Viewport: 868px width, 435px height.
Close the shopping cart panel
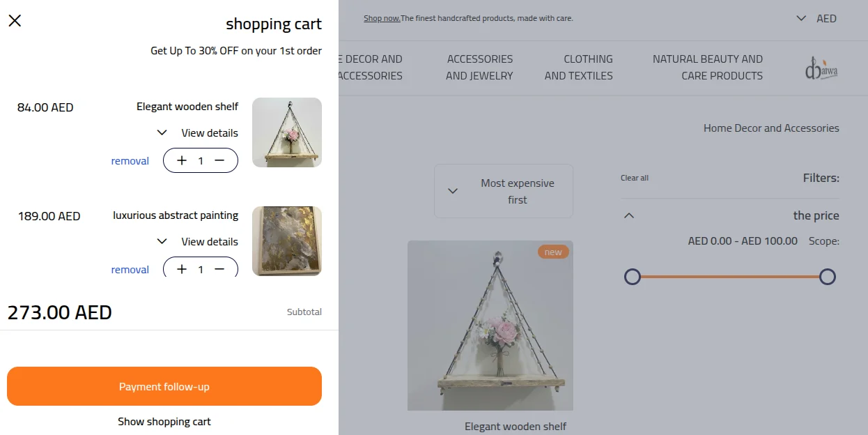[x=15, y=20]
